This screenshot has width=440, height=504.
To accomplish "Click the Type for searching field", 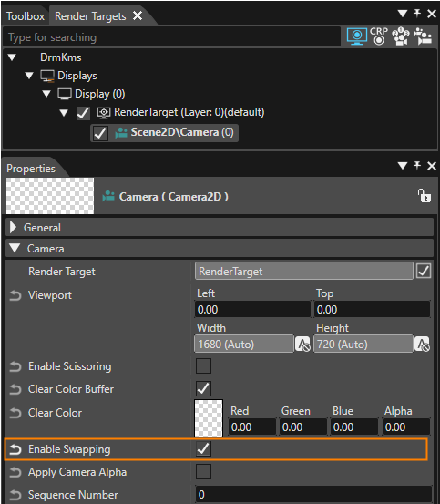I will pyautogui.click(x=172, y=37).
